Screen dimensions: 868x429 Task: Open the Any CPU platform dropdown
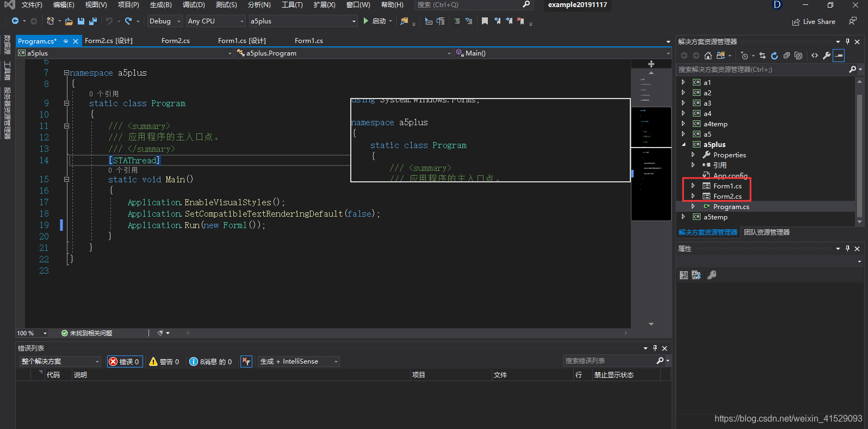click(x=216, y=21)
